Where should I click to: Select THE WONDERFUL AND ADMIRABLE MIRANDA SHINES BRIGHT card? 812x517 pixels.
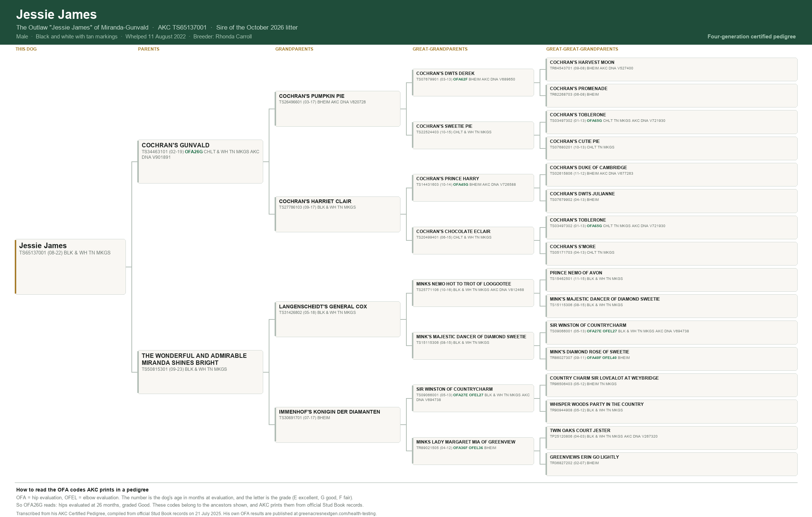(x=200, y=372)
